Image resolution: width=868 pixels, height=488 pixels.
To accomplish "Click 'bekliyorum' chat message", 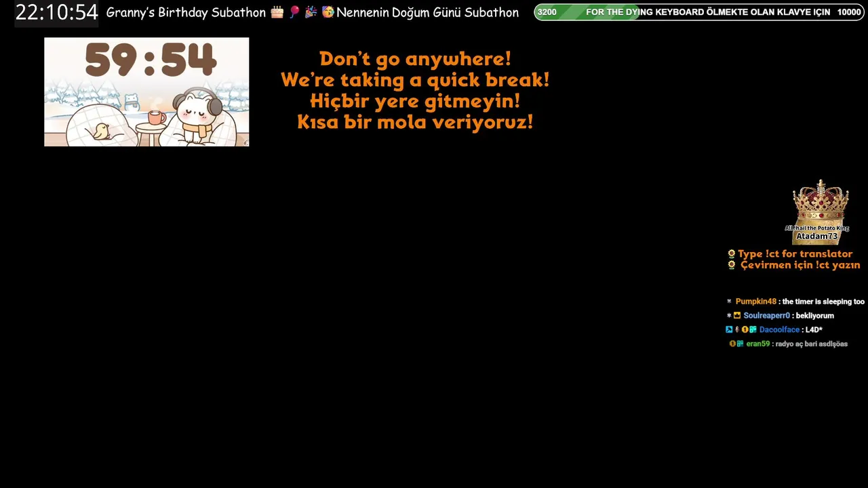I will [815, 316].
